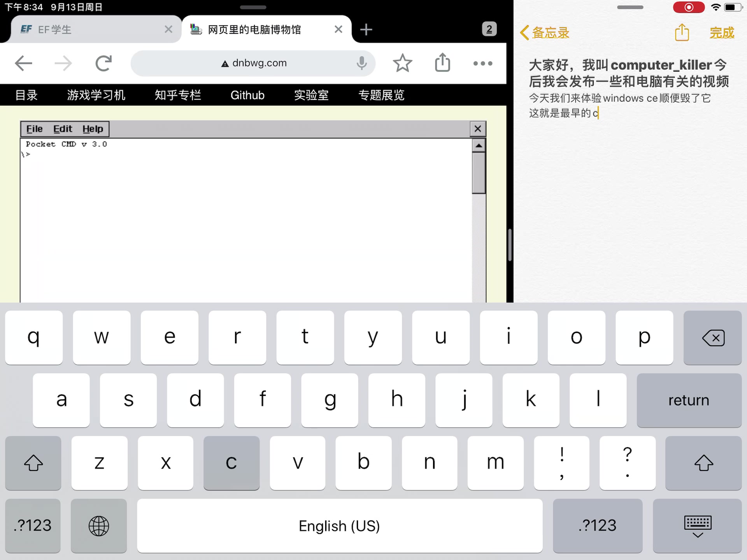Tap the shift key on the keyboard
747x560 pixels.
point(33,463)
